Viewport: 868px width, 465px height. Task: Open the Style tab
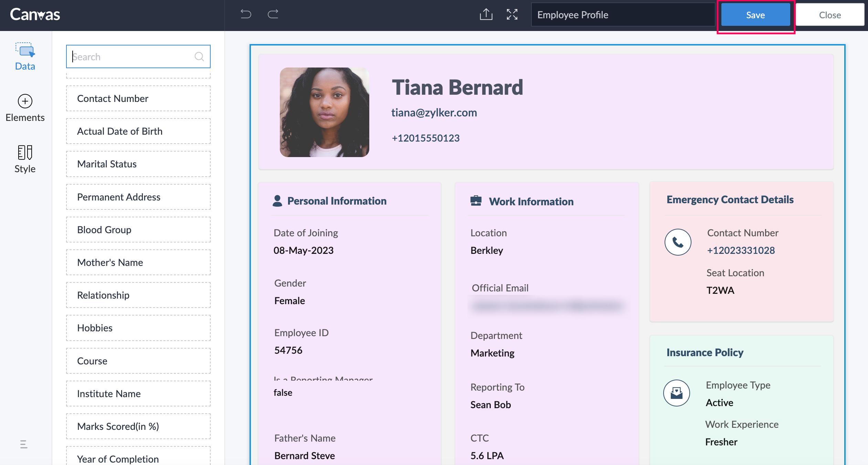coord(25,159)
